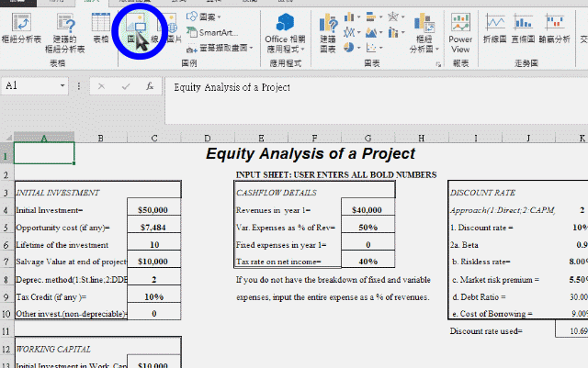Insert pictures from file button
Screen dimensions: 588x368
point(136,28)
